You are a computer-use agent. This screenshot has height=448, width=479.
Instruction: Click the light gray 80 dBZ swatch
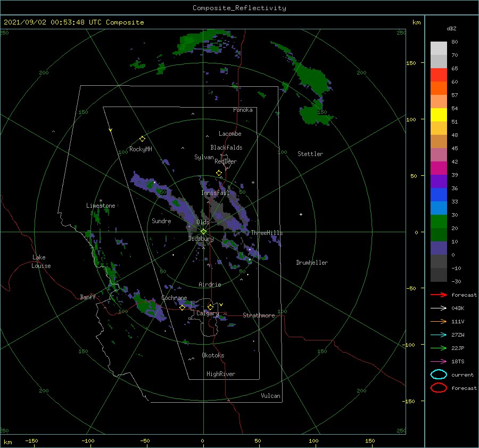439,48
